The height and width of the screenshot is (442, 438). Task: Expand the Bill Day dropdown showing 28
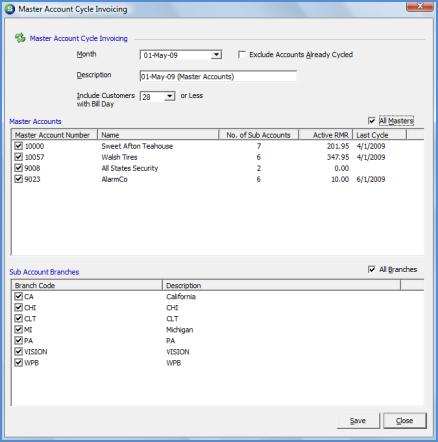pyautogui.click(x=170, y=96)
